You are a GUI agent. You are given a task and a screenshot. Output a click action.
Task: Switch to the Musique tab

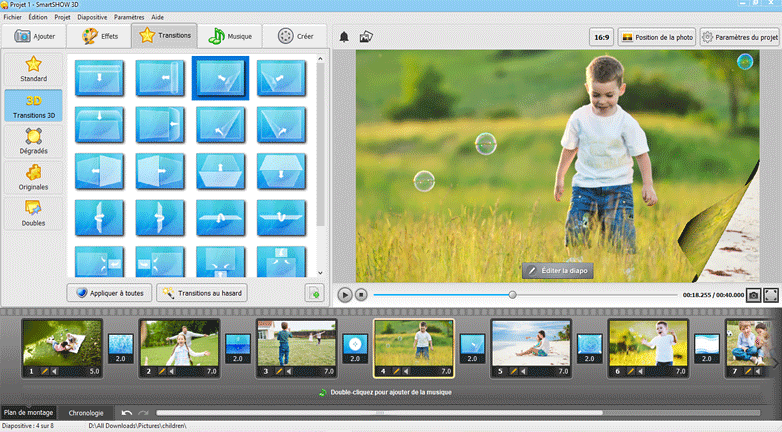(x=231, y=36)
